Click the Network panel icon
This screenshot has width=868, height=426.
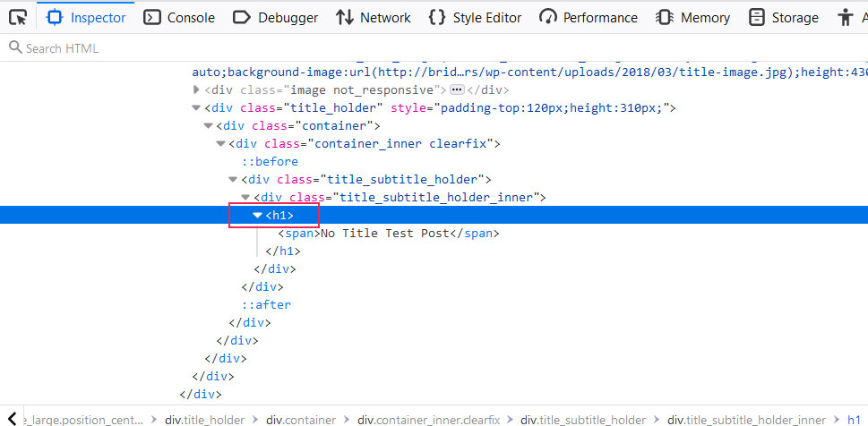point(345,17)
